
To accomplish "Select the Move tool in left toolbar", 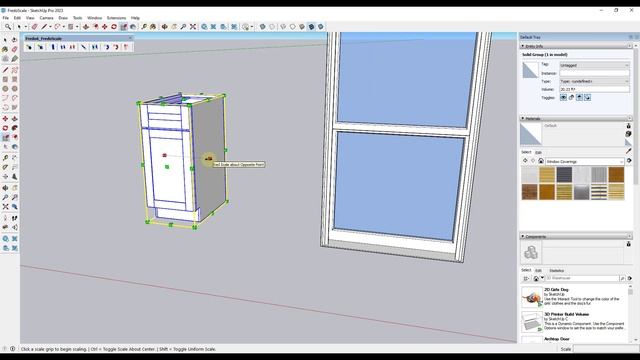I will pos(5,118).
